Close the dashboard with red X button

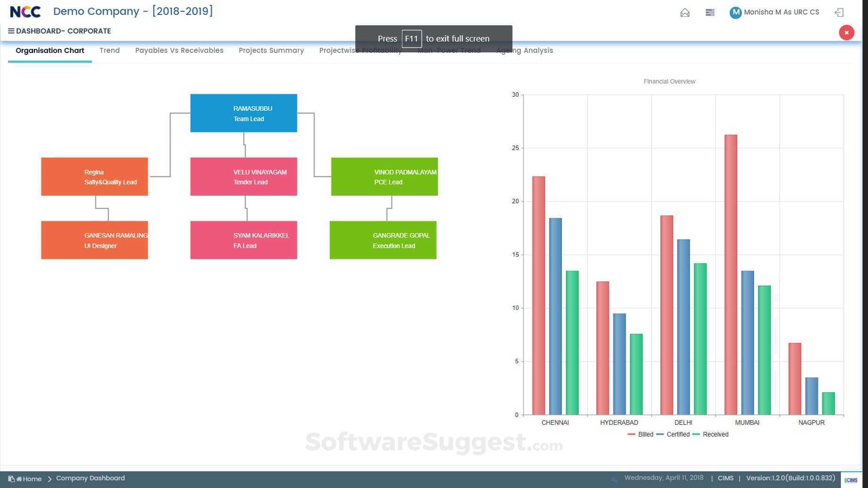846,33
